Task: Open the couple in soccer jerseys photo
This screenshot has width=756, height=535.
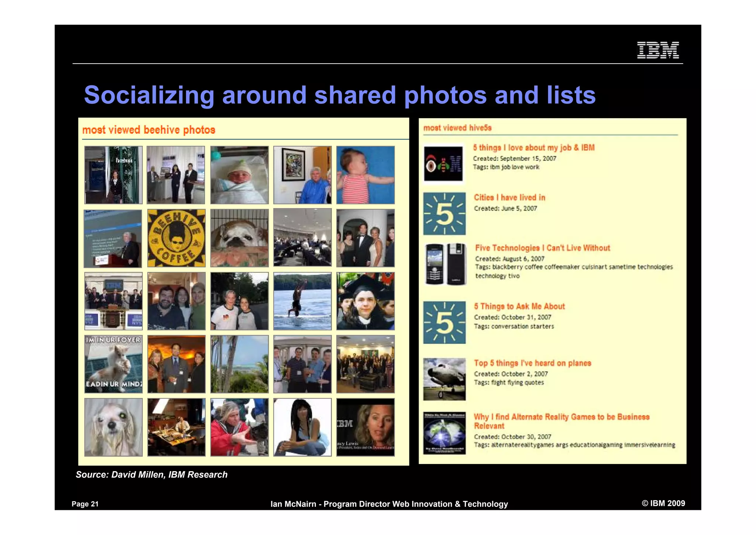Action: click(240, 301)
